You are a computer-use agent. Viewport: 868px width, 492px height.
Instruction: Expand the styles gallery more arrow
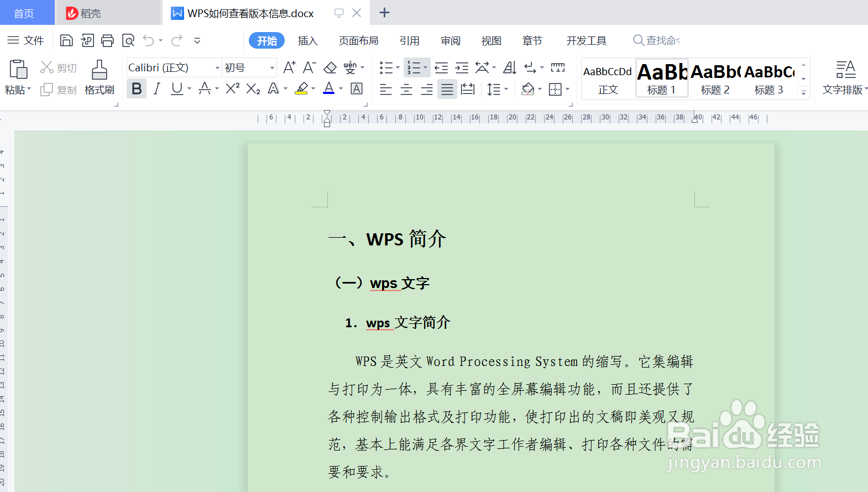coord(804,92)
